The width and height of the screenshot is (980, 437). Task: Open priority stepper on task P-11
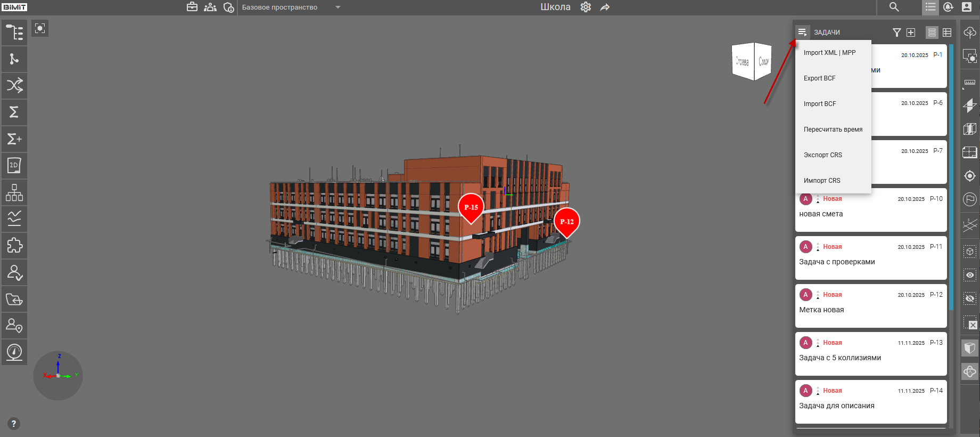point(818,247)
